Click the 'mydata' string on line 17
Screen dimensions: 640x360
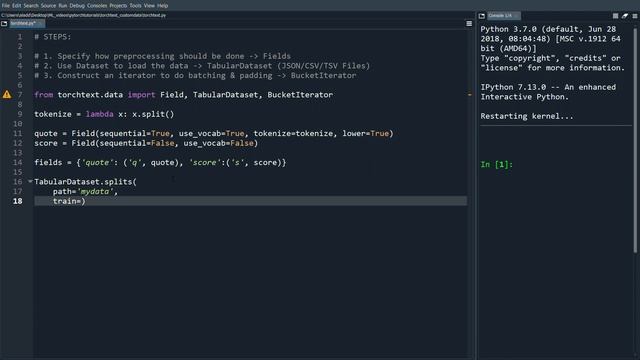(x=95, y=191)
